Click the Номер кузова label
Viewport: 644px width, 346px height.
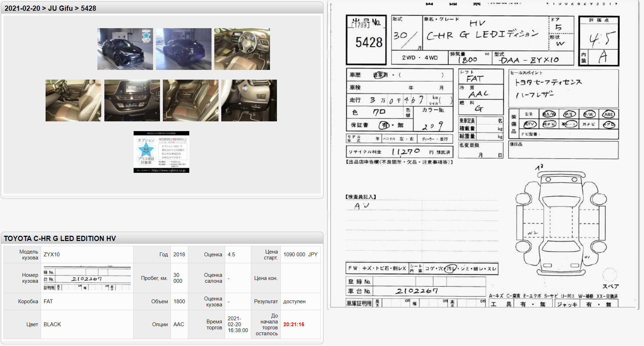(x=30, y=278)
